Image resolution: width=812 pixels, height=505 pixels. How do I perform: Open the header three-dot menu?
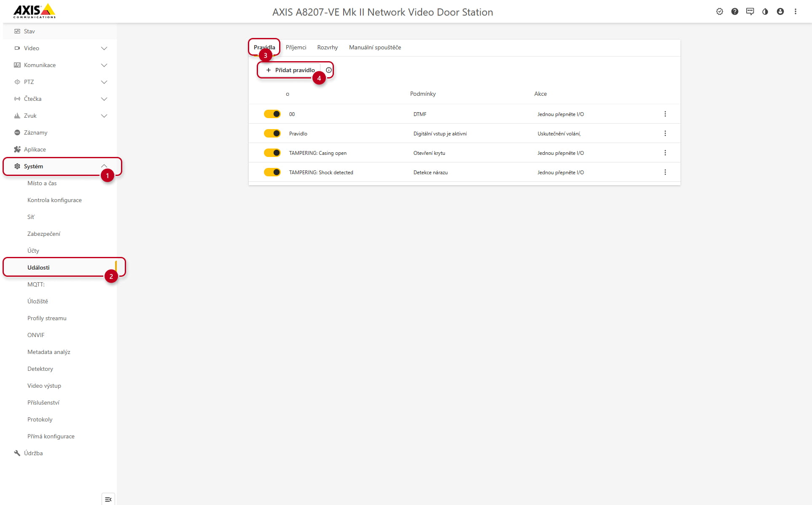pos(796,12)
